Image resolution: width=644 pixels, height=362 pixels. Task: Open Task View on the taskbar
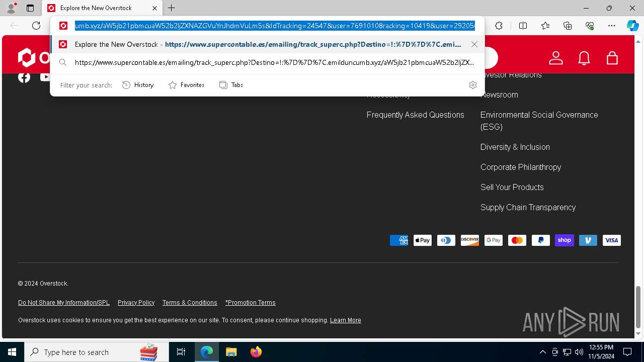[181, 352]
